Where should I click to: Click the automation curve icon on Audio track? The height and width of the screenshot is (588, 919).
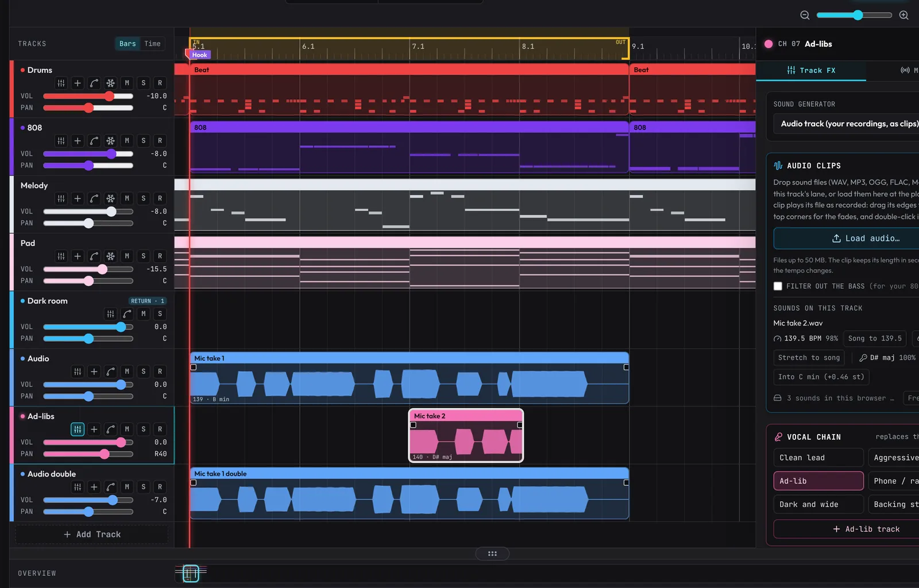click(110, 372)
